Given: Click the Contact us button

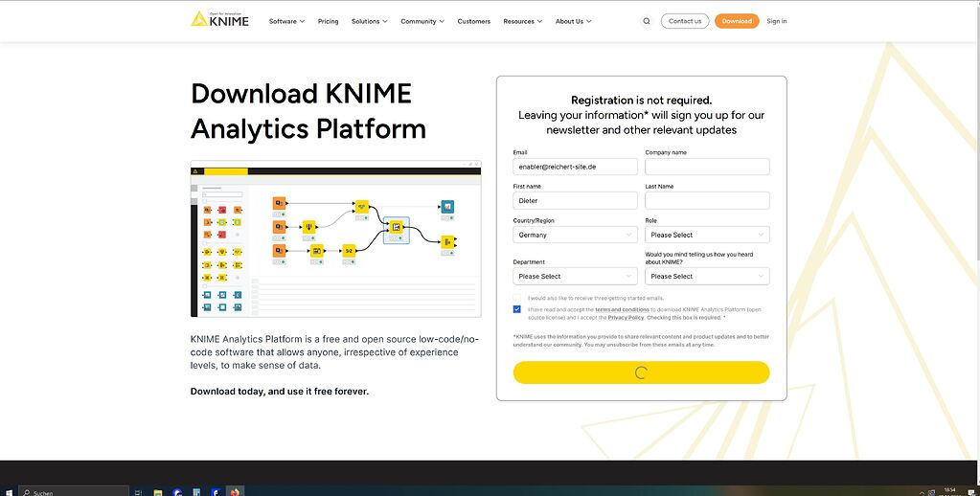Looking at the screenshot, I should [x=685, y=21].
